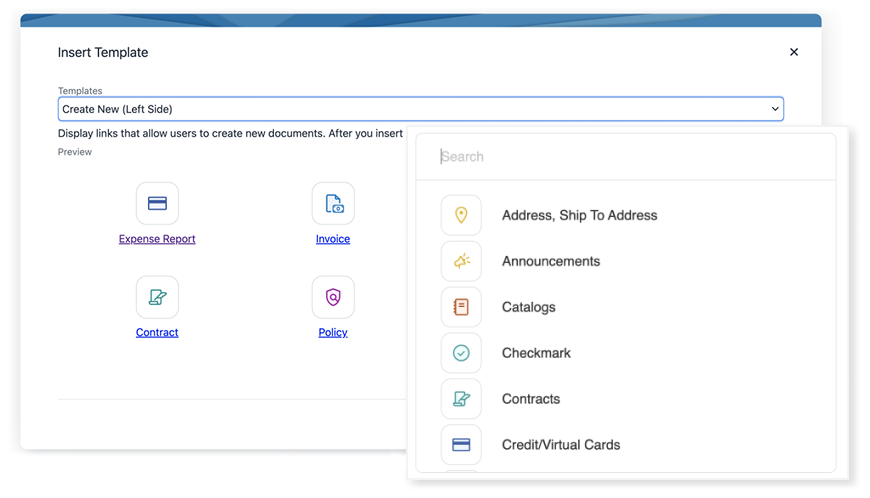The height and width of the screenshot is (498, 870).
Task: Select the Credit/Virtual Cards icon
Action: [x=461, y=445]
